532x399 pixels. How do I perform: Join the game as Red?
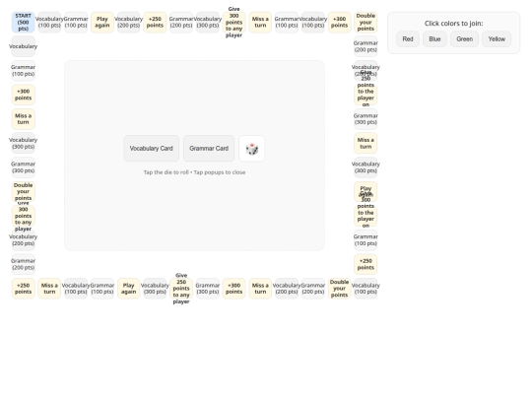click(x=408, y=39)
